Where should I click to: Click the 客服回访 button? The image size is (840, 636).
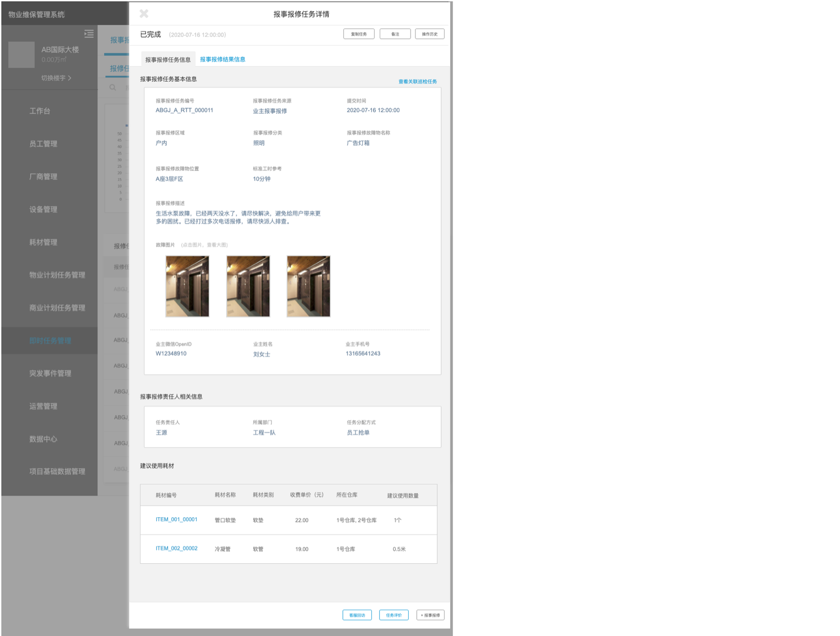pyautogui.click(x=357, y=615)
